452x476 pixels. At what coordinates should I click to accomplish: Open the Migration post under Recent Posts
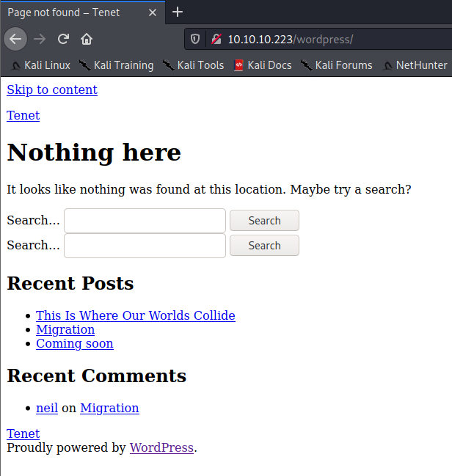tap(65, 329)
